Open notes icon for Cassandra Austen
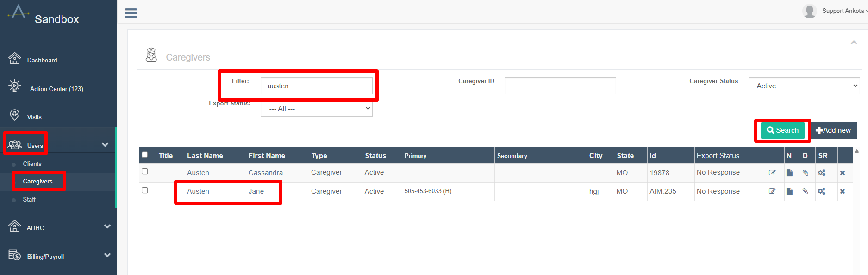 [x=789, y=173]
